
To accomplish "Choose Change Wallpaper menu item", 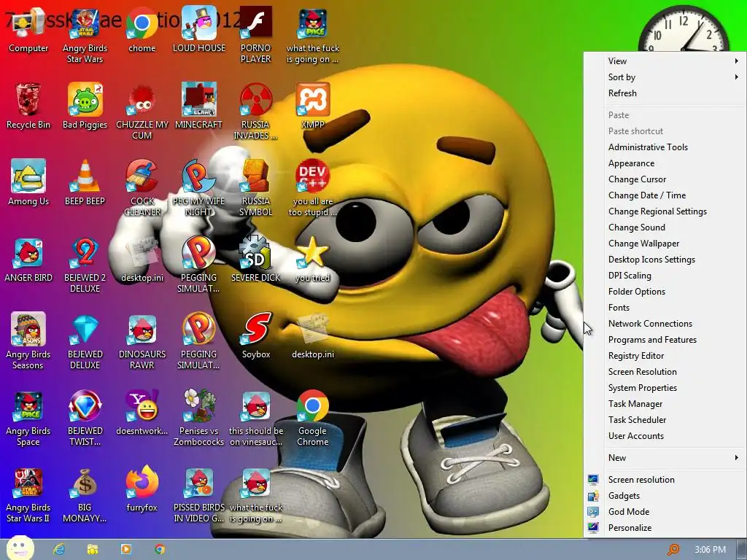I will click(665, 244).
